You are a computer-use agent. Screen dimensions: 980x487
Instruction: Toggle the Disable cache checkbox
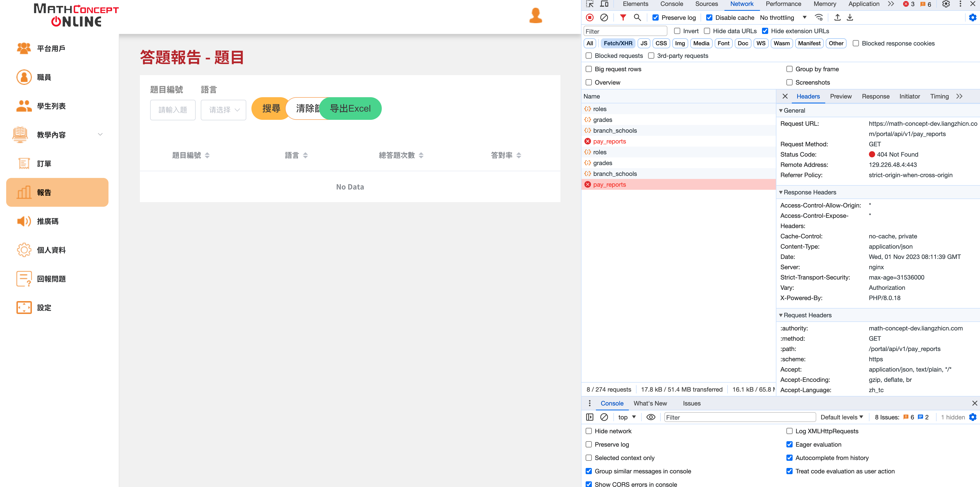pyautogui.click(x=709, y=17)
